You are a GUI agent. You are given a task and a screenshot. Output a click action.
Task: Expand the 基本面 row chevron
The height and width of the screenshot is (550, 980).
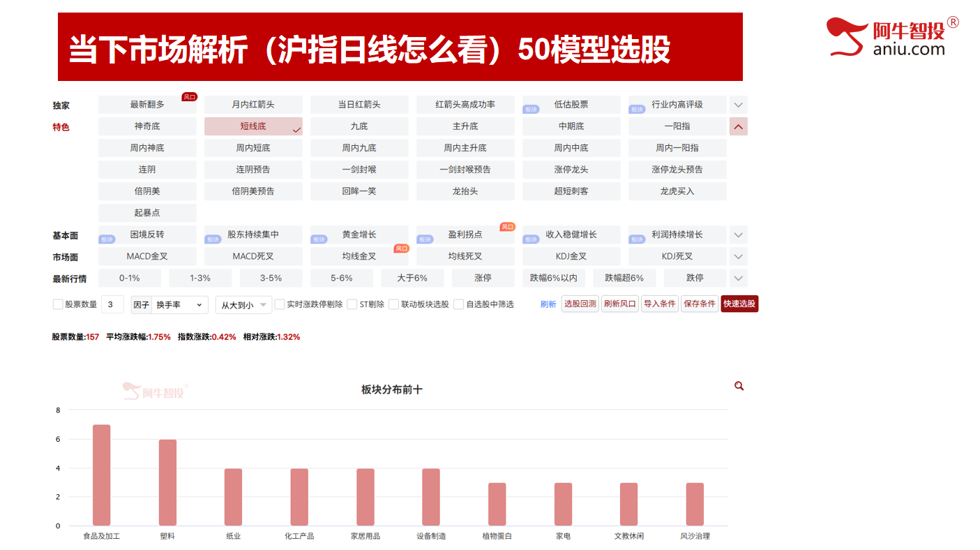(x=739, y=235)
